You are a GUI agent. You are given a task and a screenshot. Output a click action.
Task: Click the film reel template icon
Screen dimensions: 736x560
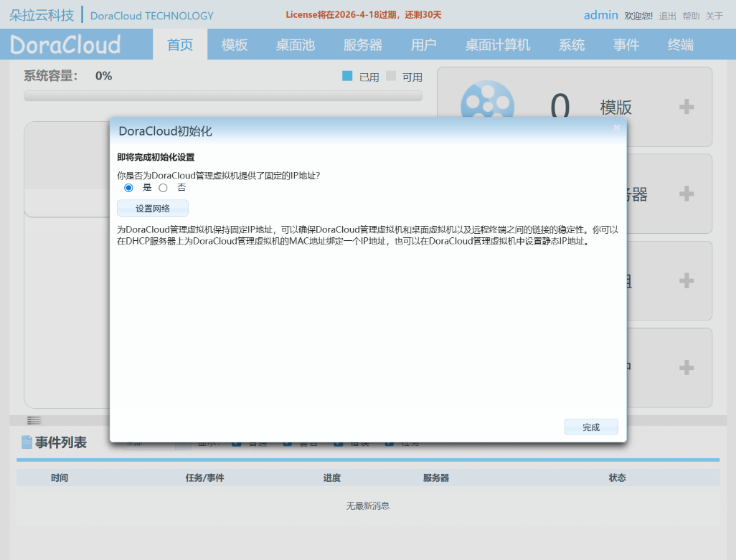(x=487, y=100)
